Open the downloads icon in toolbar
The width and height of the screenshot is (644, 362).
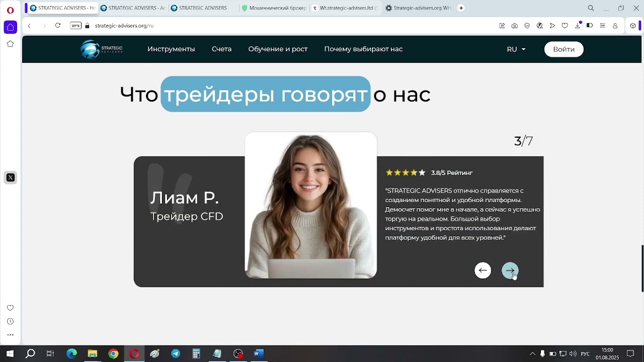578,26
